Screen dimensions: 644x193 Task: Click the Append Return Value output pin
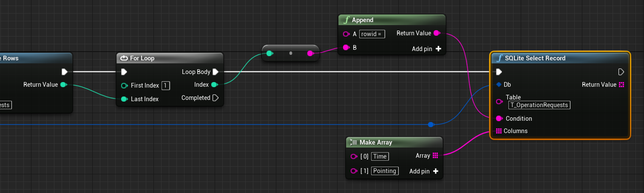click(x=437, y=33)
